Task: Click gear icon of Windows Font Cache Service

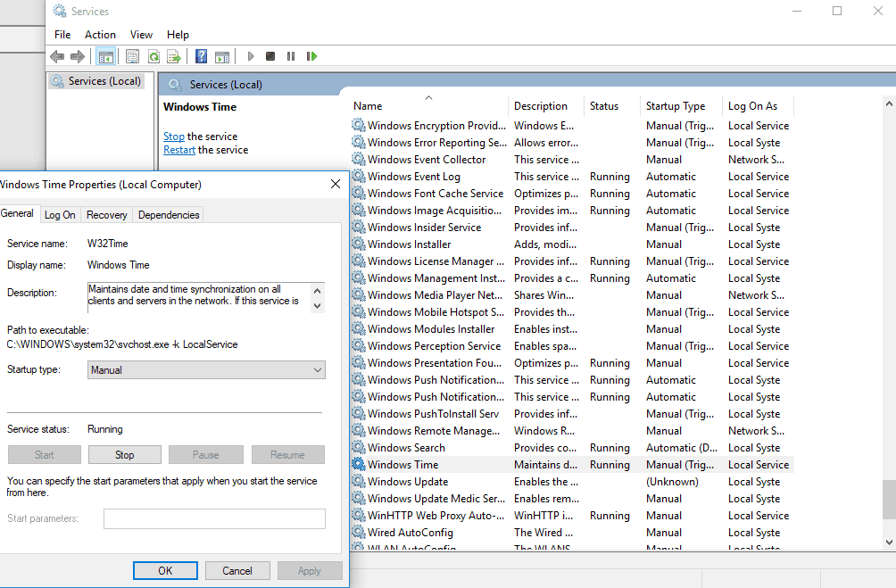Action: click(358, 193)
